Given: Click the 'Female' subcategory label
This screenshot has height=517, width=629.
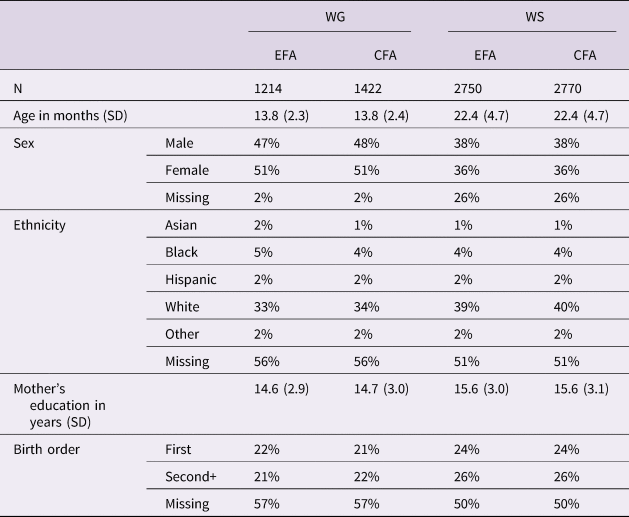Looking at the screenshot, I should click(187, 171).
